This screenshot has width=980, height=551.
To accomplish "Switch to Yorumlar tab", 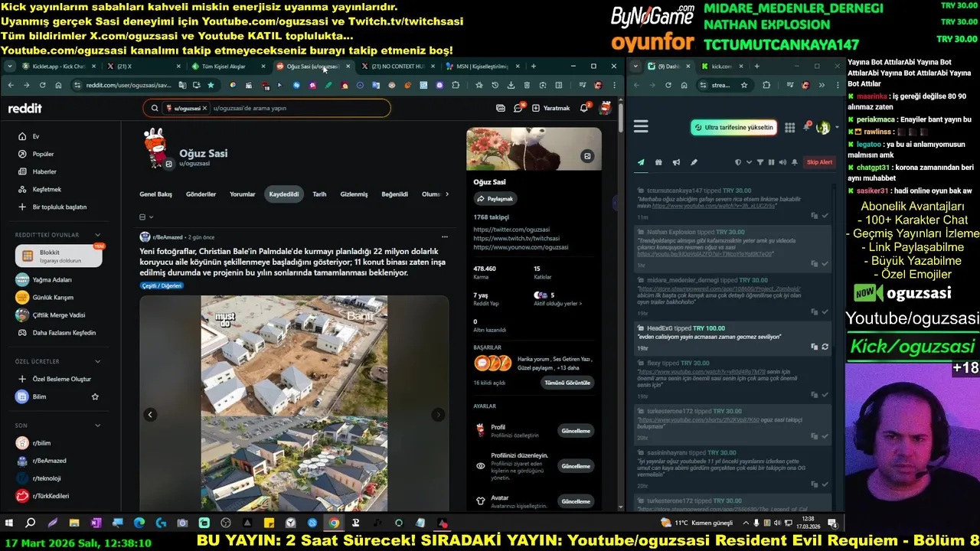I will pyautogui.click(x=243, y=194).
